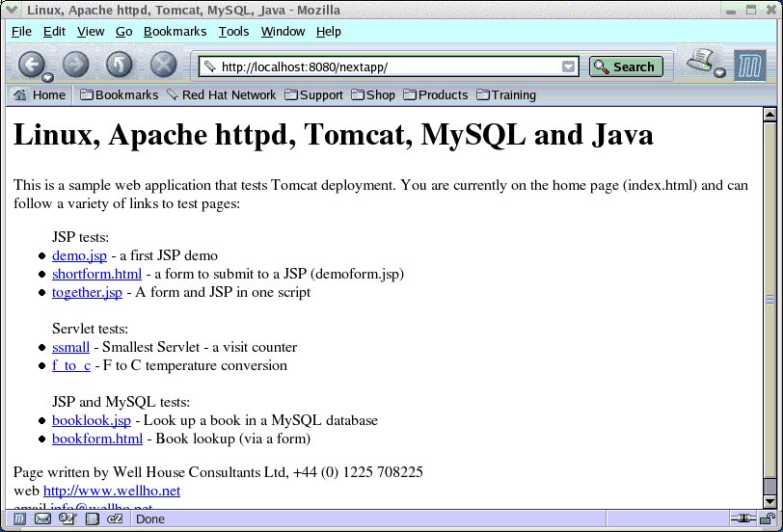Open Navigator from the status bar component icon

pyautogui.click(x=19, y=519)
